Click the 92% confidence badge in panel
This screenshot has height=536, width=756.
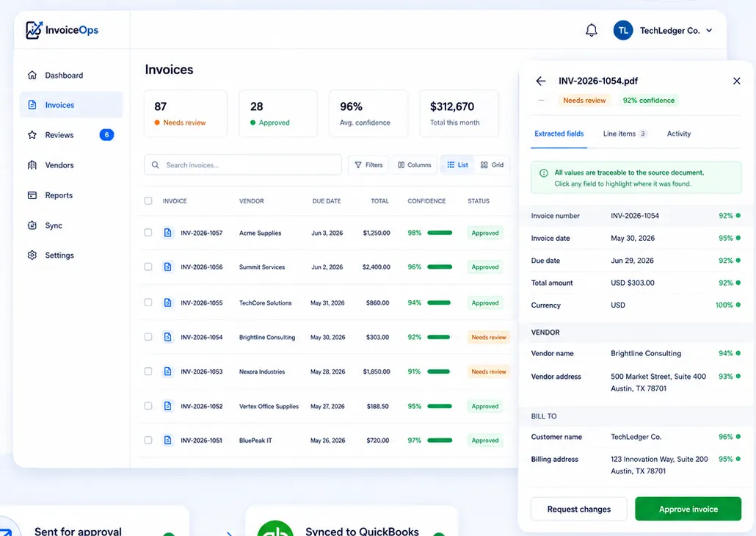(x=649, y=101)
